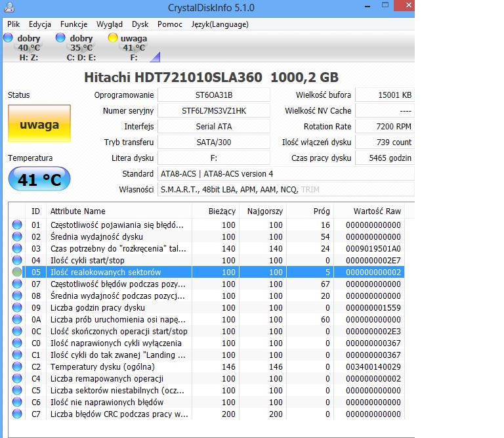Click the Próg column header
The height and width of the screenshot is (438, 504).
[310, 211]
